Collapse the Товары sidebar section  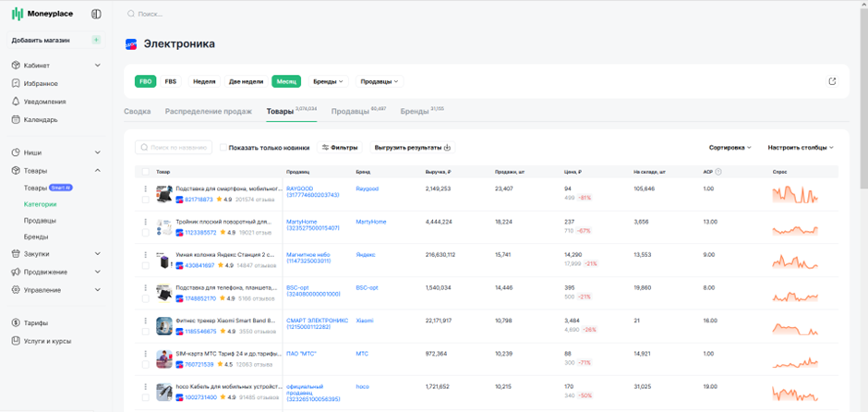(98, 171)
